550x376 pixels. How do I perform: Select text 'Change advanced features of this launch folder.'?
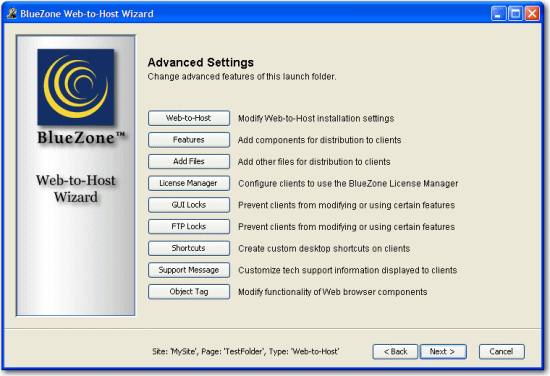click(242, 76)
